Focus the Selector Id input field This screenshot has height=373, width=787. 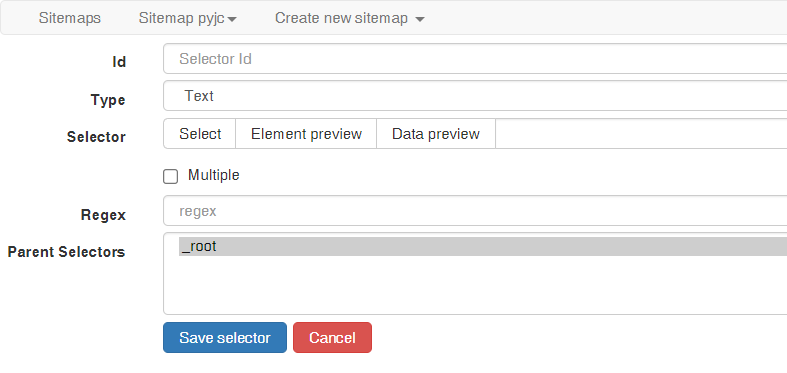click(475, 59)
